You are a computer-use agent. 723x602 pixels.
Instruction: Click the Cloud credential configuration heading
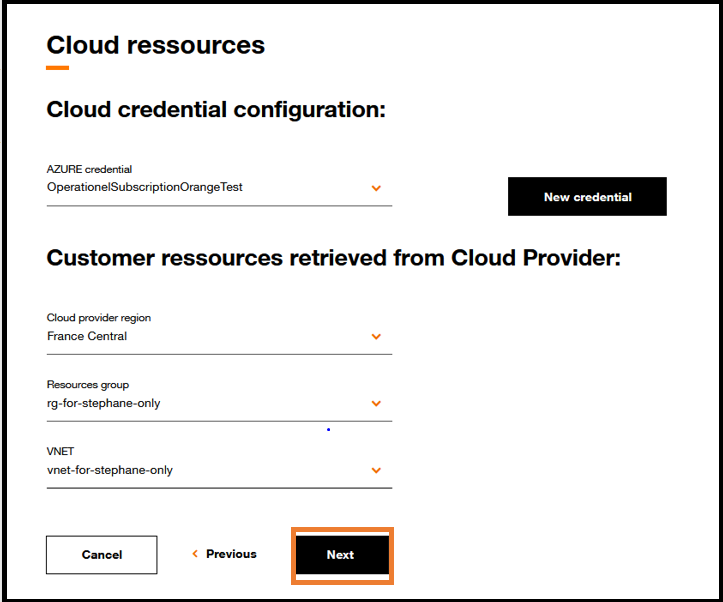[x=216, y=110]
